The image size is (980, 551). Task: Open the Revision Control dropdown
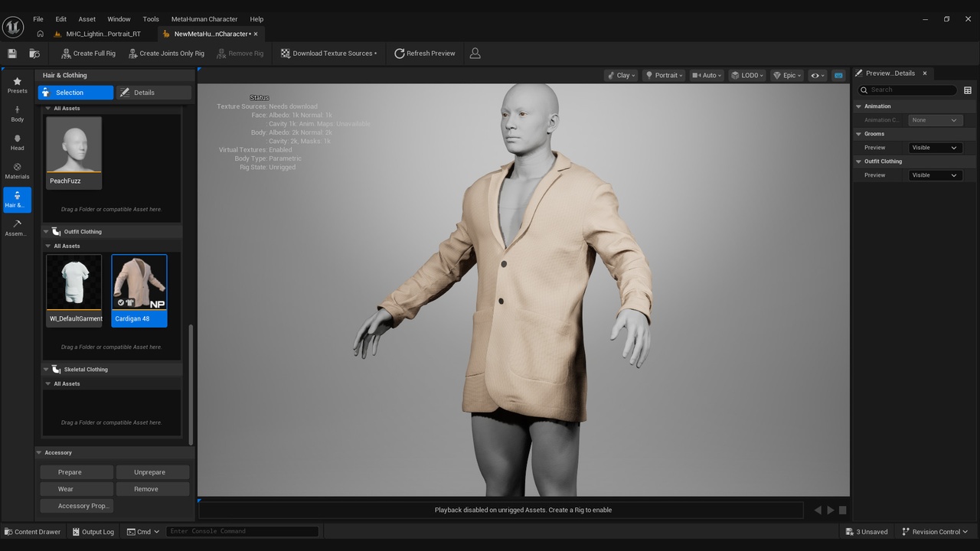coord(934,532)
